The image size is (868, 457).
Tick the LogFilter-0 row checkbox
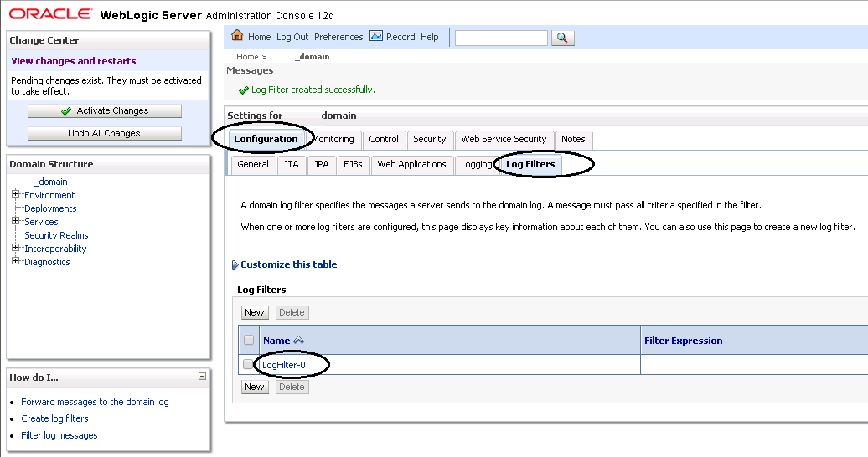247,364
